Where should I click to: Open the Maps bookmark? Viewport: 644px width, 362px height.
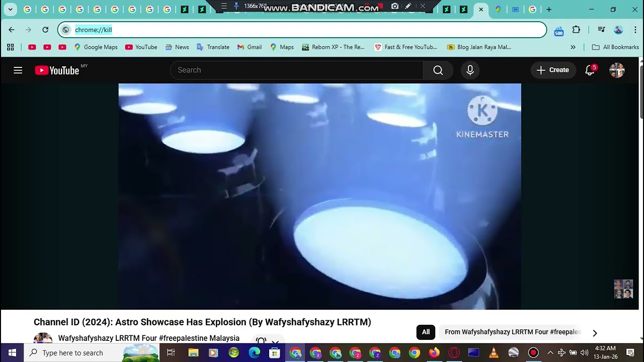pos(282,47)
